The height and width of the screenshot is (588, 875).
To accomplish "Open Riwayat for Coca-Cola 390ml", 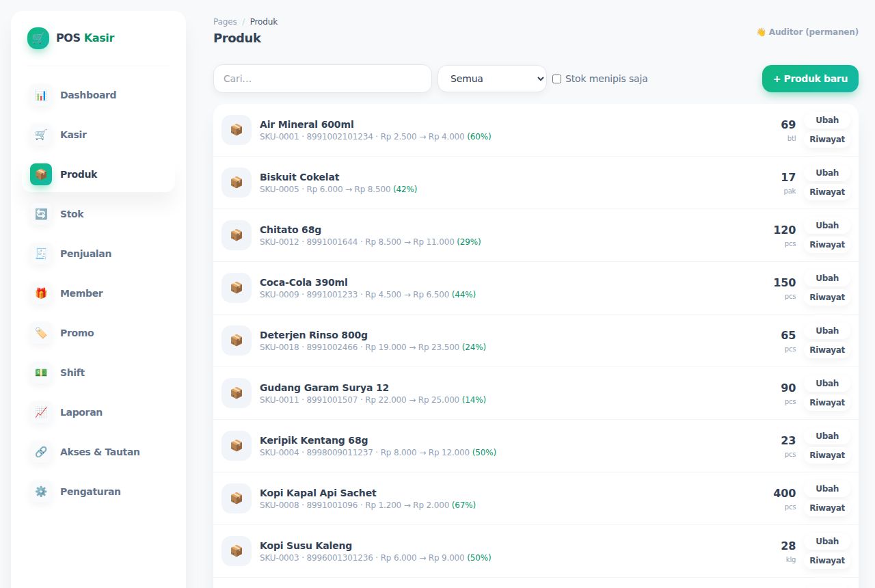I will [827, 297].
